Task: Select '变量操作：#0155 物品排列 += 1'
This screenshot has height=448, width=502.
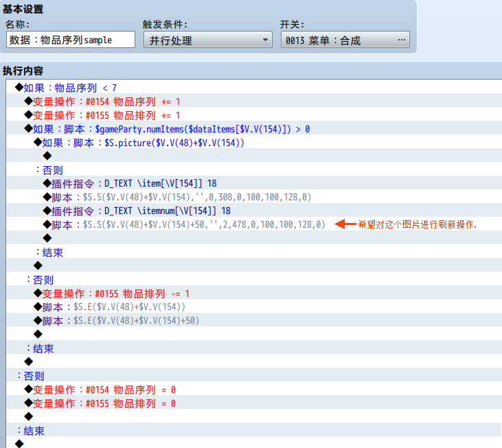Action: [x=102, y=115]
